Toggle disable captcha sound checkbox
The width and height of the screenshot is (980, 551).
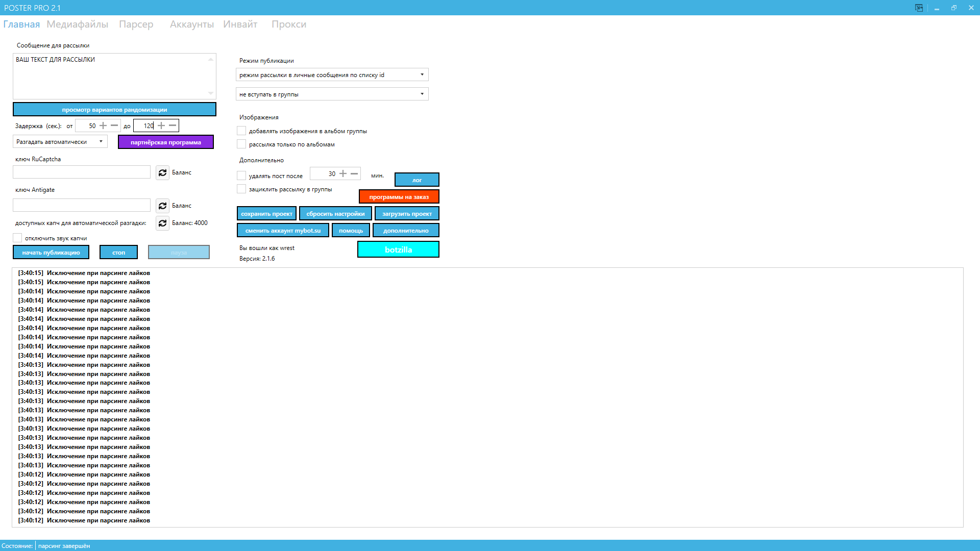coord(17,238)
